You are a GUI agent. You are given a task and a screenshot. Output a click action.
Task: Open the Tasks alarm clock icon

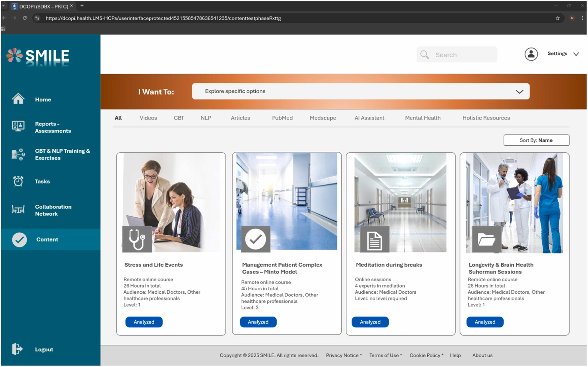point(18,181)
